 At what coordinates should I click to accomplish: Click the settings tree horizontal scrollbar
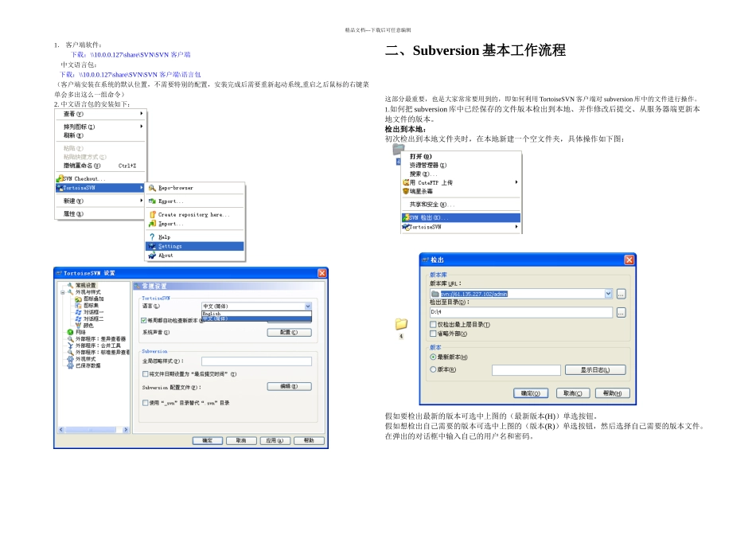point(93,429)
